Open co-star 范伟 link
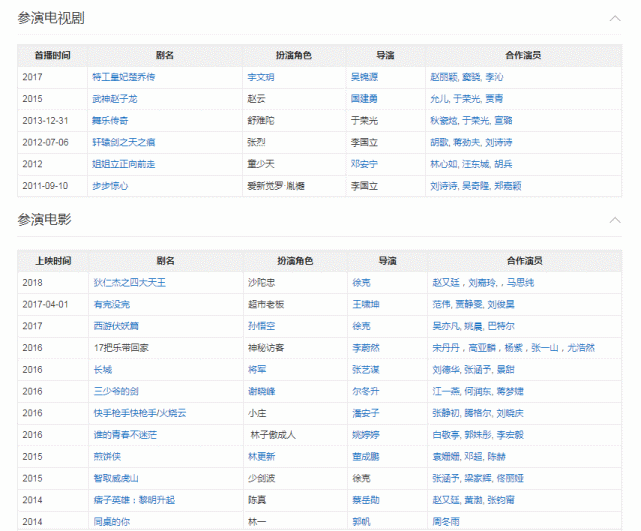 tap(442, 304)
